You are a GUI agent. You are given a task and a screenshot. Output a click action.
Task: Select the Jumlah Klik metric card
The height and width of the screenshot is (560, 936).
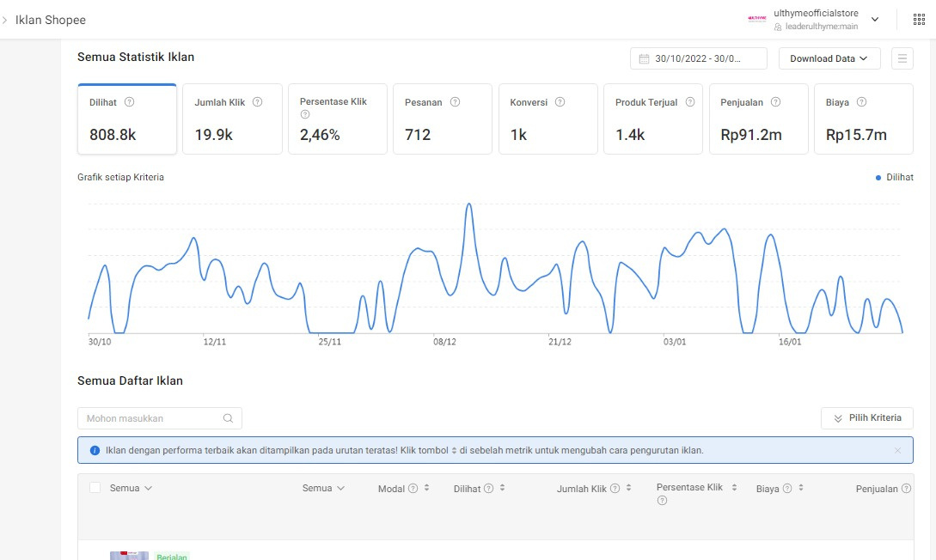(232, 119)
